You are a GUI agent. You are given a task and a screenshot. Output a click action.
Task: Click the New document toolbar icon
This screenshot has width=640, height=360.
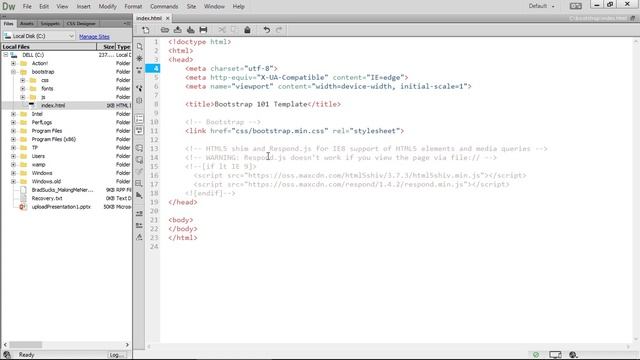pos(146,30)
